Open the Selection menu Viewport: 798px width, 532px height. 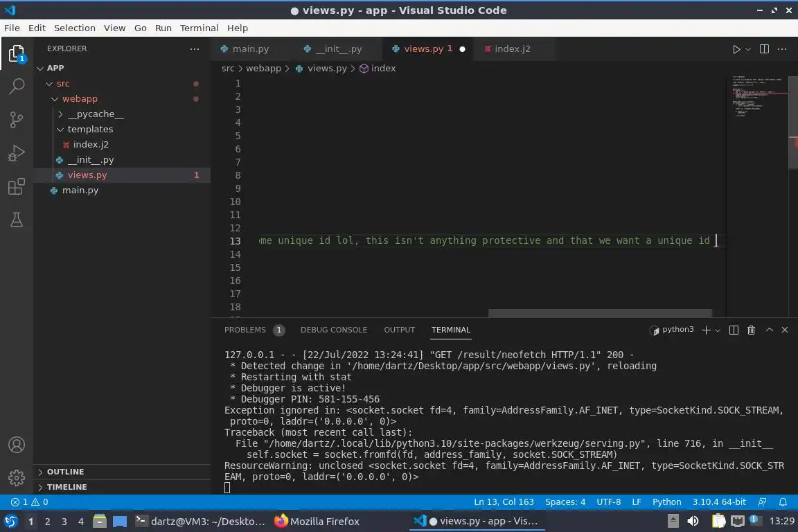[75, 28]
